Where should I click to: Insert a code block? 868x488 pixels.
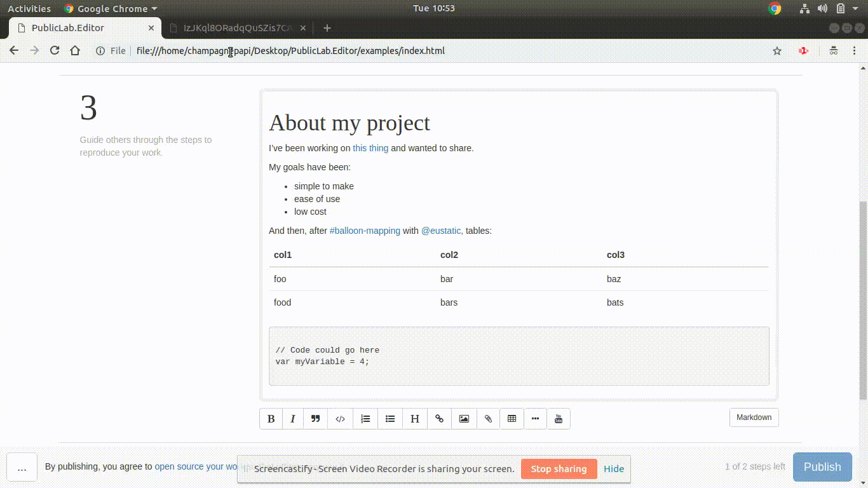coord(340,419)
